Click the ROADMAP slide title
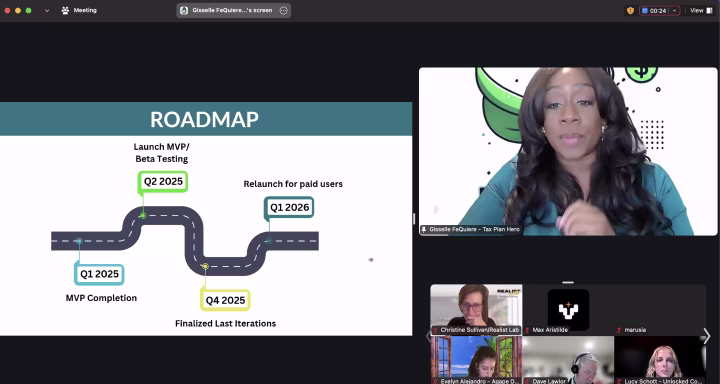The image size is (720, 384). point(204,119)
